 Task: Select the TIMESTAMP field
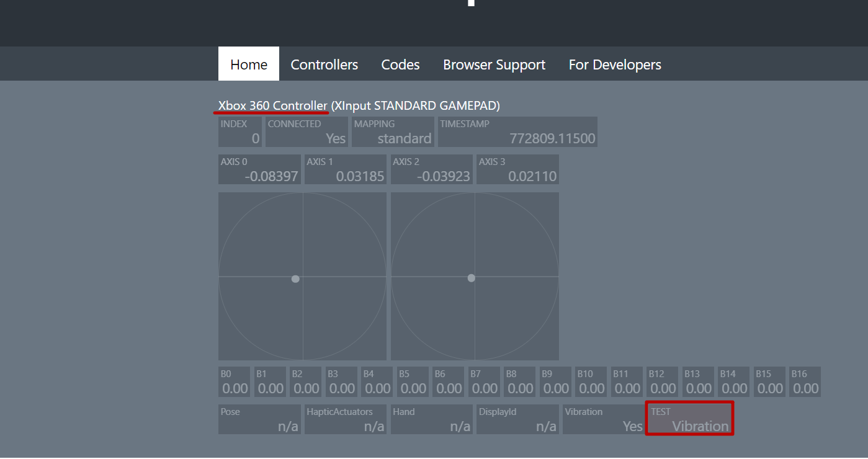(x=517, y=132)
